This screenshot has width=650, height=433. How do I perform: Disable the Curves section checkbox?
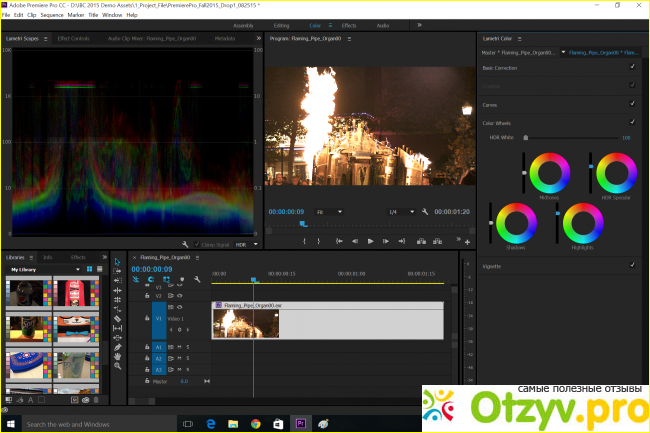(632, 102)
